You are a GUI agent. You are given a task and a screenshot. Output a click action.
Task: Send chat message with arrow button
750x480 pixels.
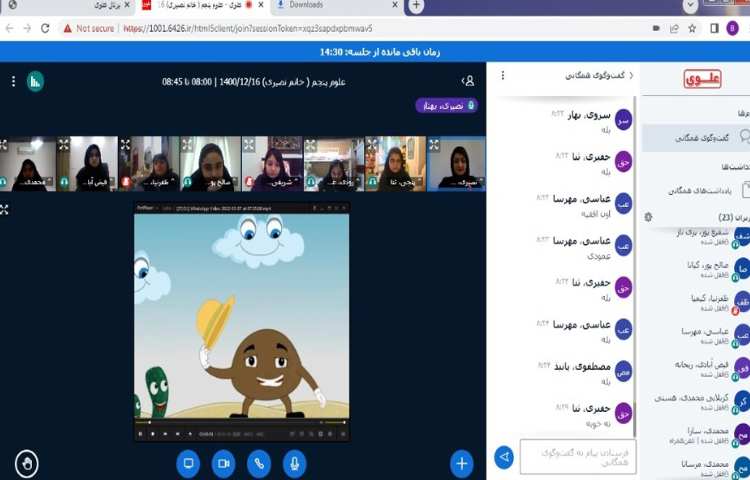504,457
